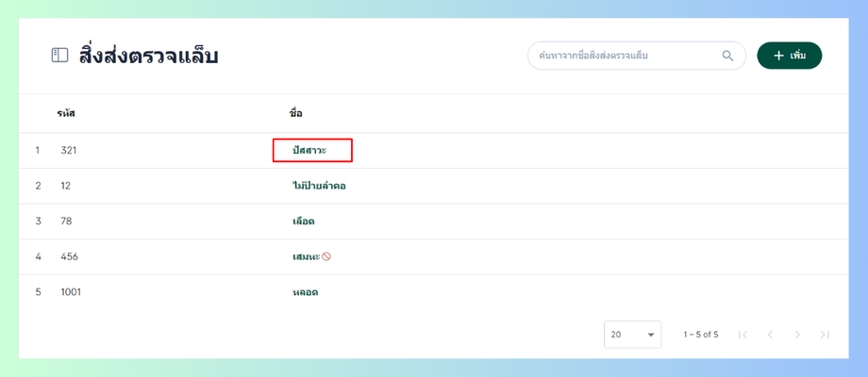Viewport: 868px width, 377px height.
Task: Select the เลือด specimen entry
Action: pos(304,221)
